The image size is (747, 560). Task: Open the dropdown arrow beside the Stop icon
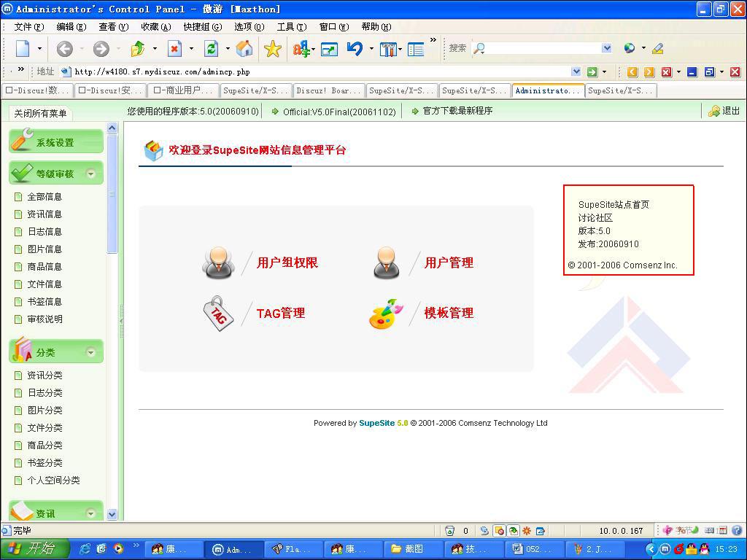[192, 49]
